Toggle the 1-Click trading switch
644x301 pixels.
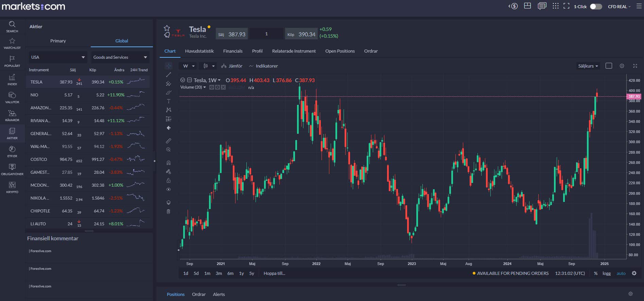pos(596,6)
